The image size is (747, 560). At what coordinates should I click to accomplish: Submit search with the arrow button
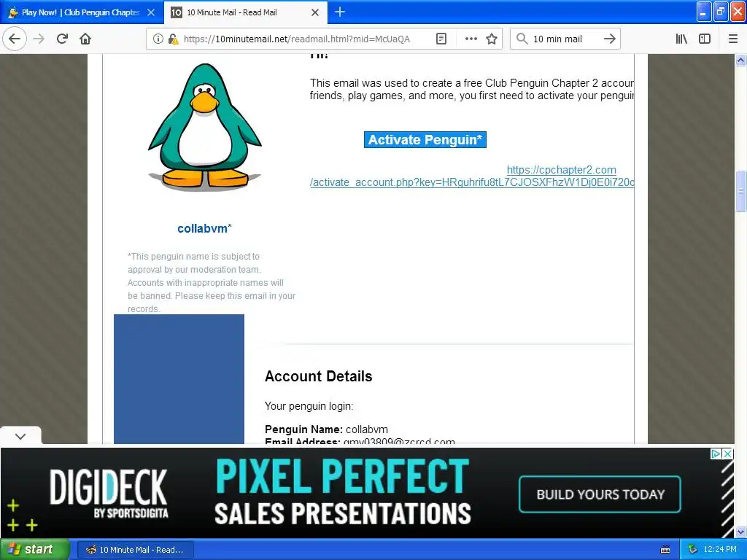click(x=610, y=39)
